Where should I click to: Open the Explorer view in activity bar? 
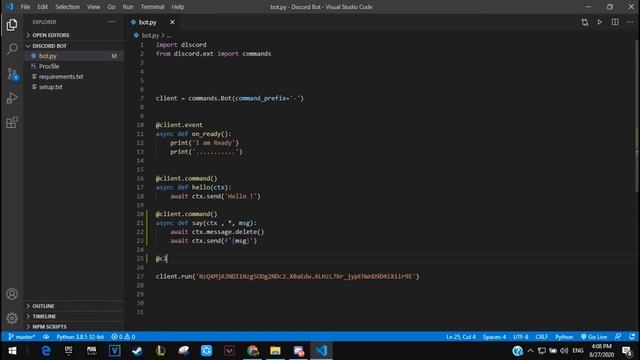pos(12,25)
